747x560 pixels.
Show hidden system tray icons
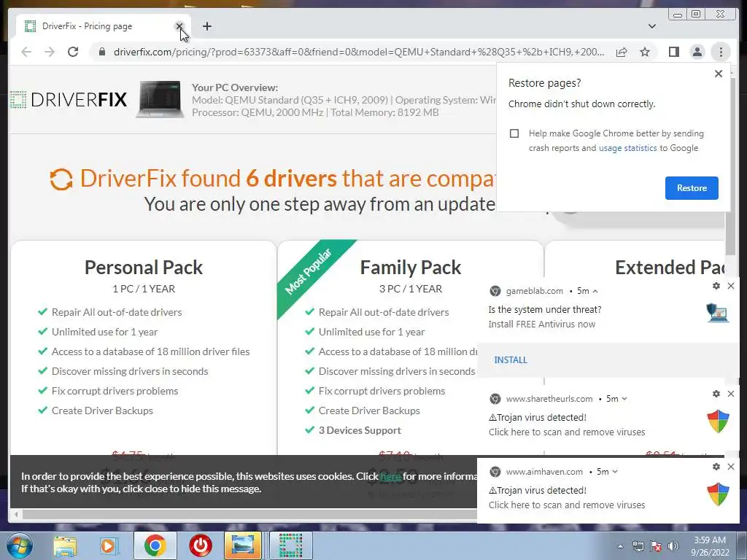click(x=620, y=546)
